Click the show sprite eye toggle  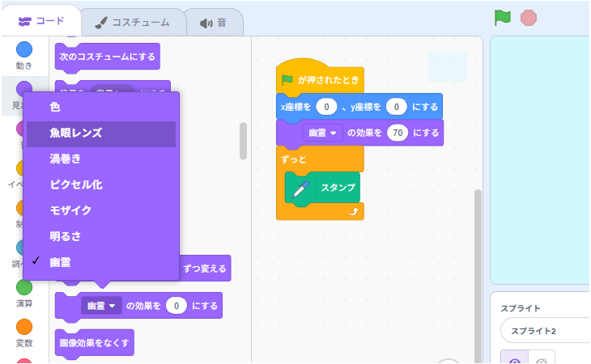pos(515,358)
